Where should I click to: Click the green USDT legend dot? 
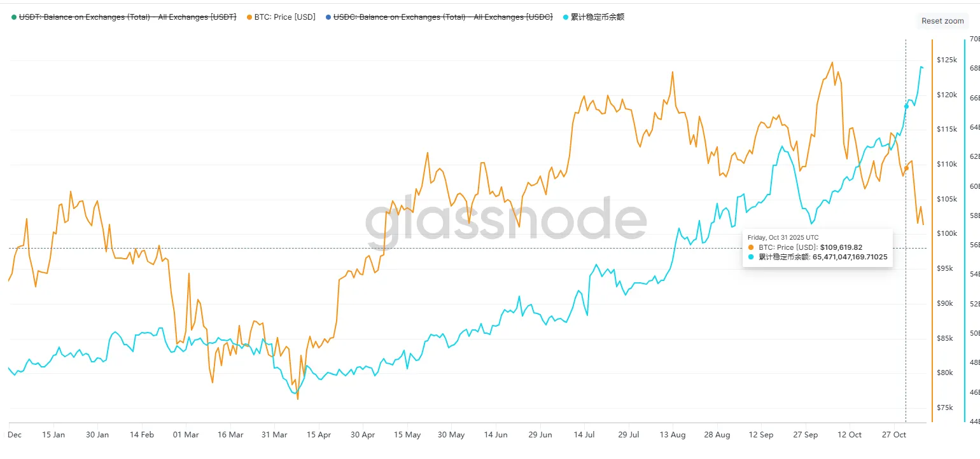[14, 17]
